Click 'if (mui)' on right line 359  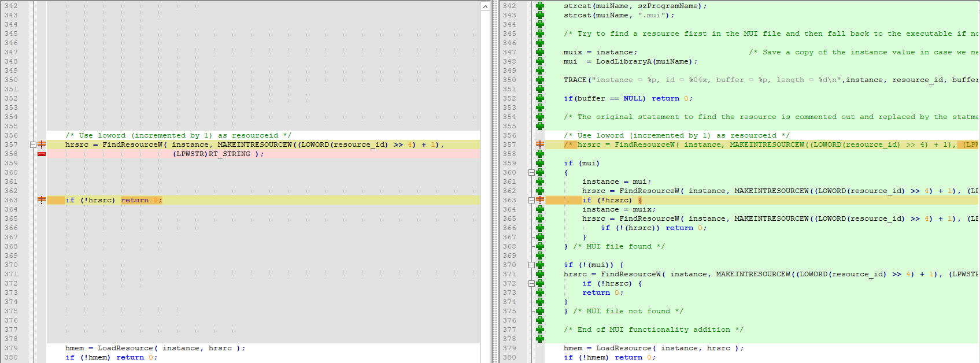click(582, 163)
